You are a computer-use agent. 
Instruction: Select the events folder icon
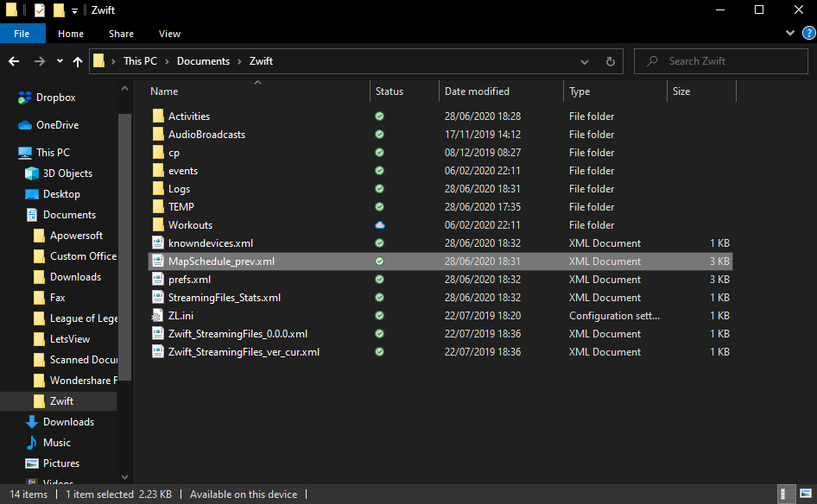(x=158, y=171)
